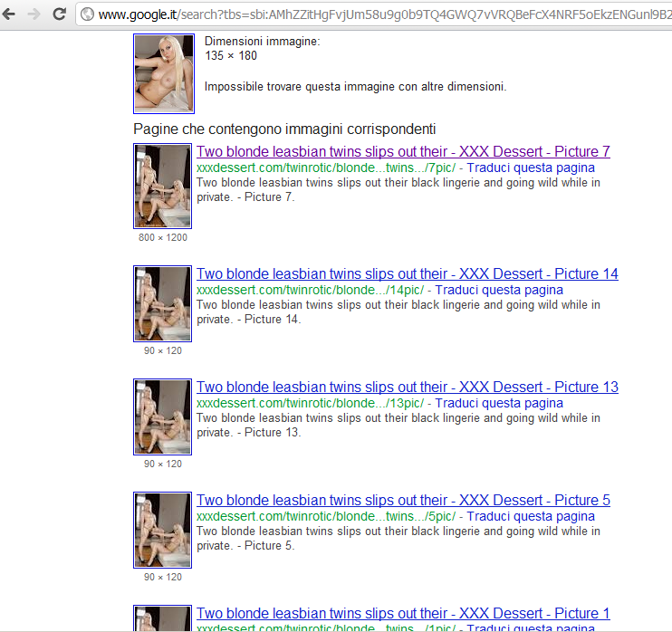Open the Picture 14 result thumbnail
The width and height of the screenshot is (672, 632).
tap(162, 303)
